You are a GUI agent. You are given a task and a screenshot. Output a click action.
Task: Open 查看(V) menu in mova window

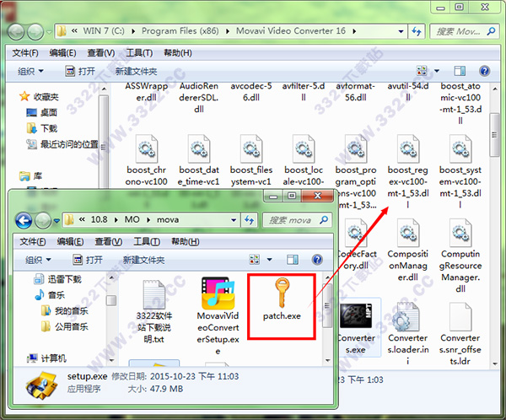[108, 241]
